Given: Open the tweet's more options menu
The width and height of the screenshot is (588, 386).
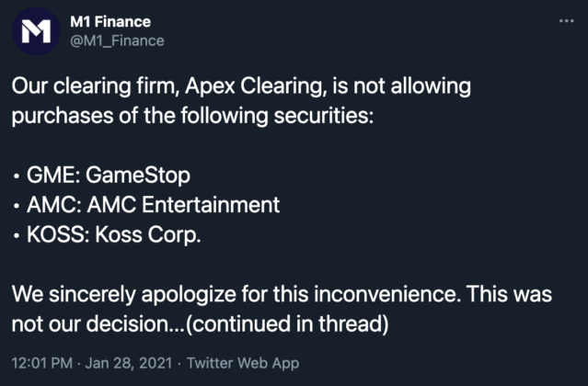Looking at the screenshot, I should pos(568,22).
